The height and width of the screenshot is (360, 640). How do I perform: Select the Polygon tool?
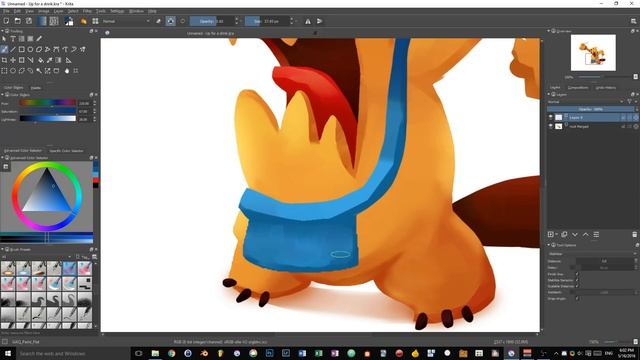coord(39,49)
